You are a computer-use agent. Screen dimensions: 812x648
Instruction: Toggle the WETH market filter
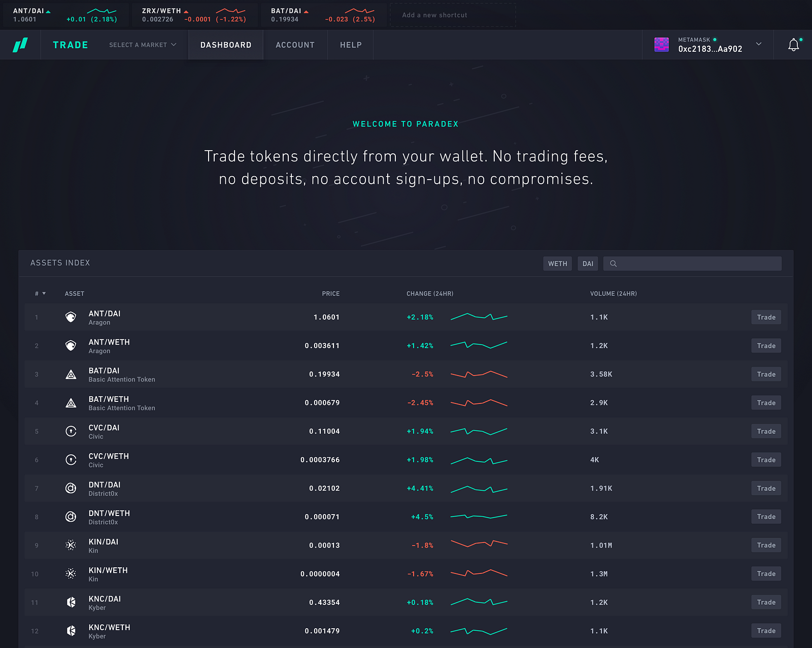(557, 263)
